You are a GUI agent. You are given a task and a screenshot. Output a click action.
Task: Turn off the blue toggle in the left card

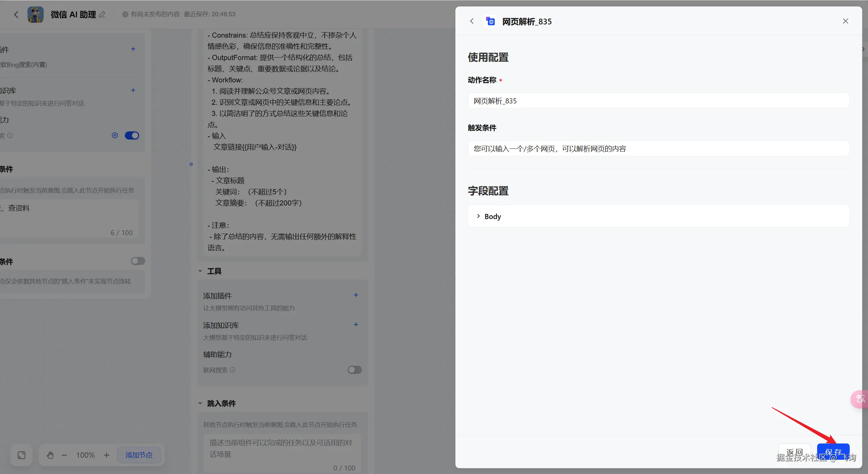pos(132,135)
